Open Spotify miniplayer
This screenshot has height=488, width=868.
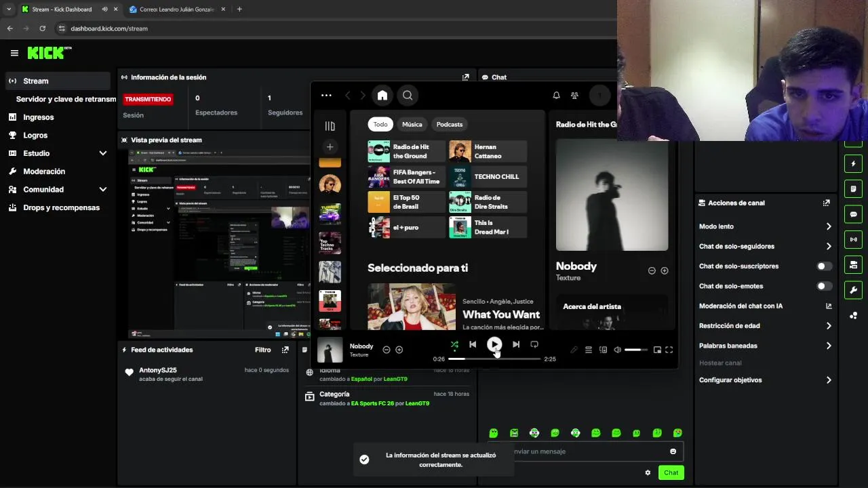coord(656,350)
